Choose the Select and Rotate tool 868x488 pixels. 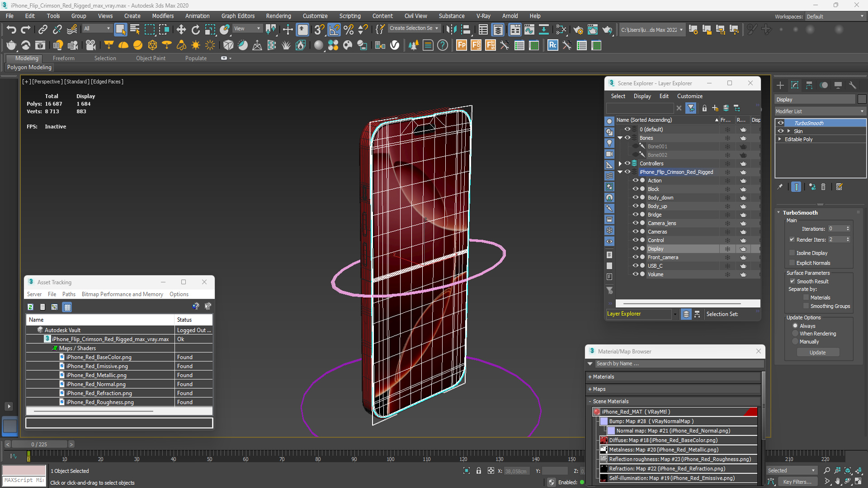click(x=195, y=30)
